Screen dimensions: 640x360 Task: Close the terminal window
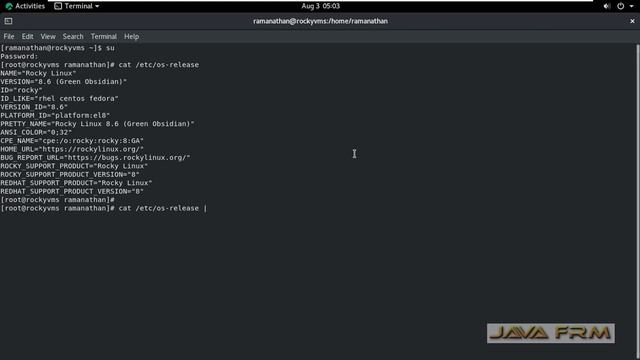632,21
